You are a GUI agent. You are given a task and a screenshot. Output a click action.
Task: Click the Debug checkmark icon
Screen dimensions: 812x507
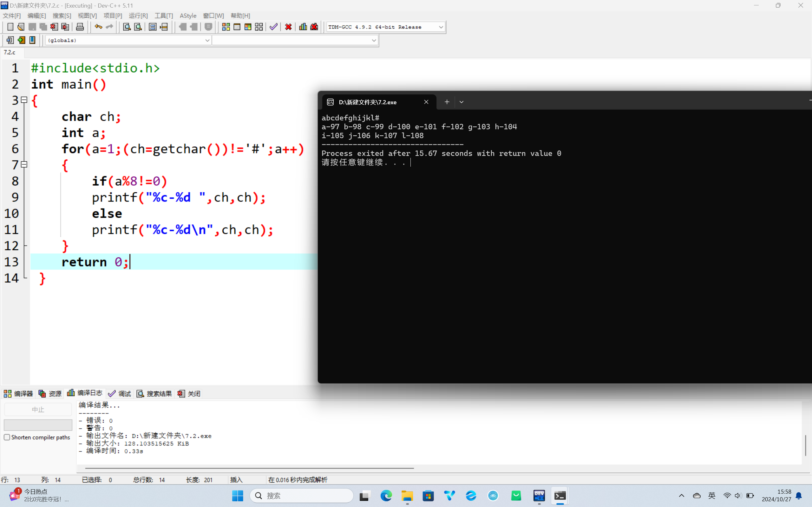pos(273,27)
